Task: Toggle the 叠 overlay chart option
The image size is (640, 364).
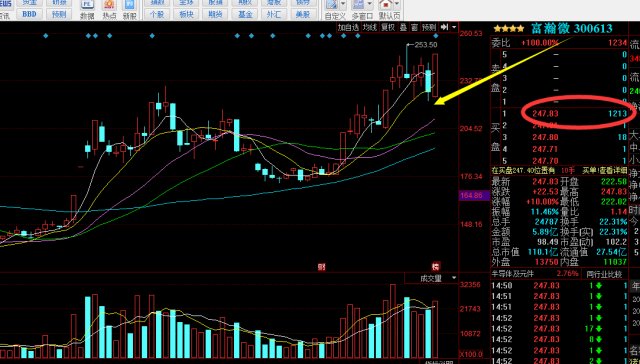Action: (403, 27)
